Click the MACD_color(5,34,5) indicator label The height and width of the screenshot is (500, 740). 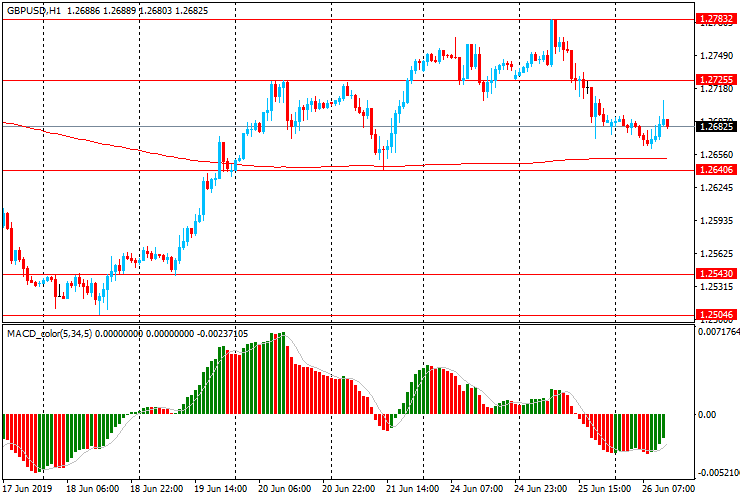point(50,334)
